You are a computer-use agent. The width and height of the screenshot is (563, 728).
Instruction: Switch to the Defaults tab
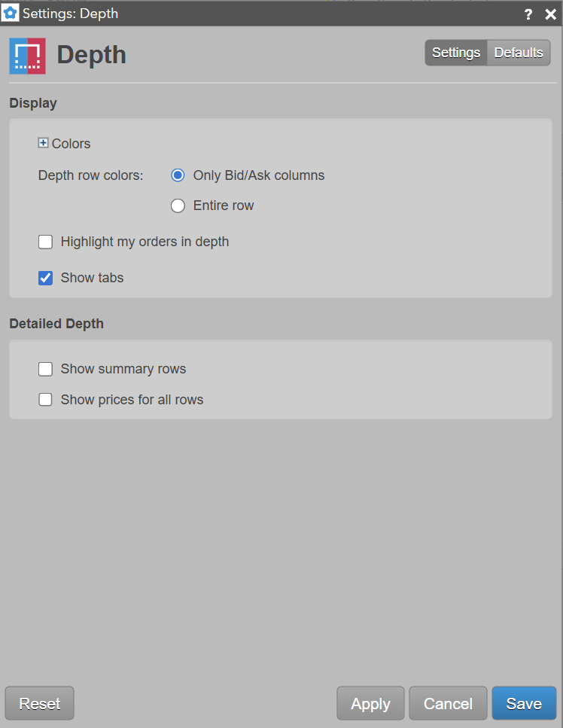point(519,53)
